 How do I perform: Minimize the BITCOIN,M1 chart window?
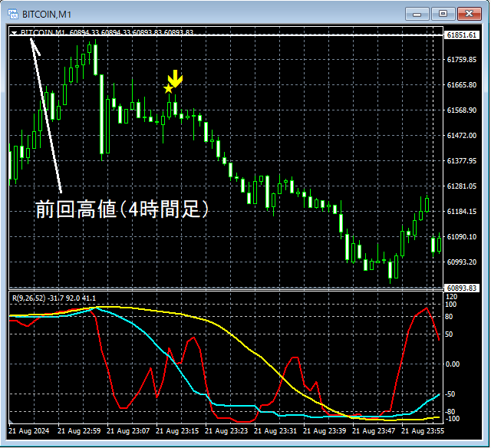pos(417,14)
